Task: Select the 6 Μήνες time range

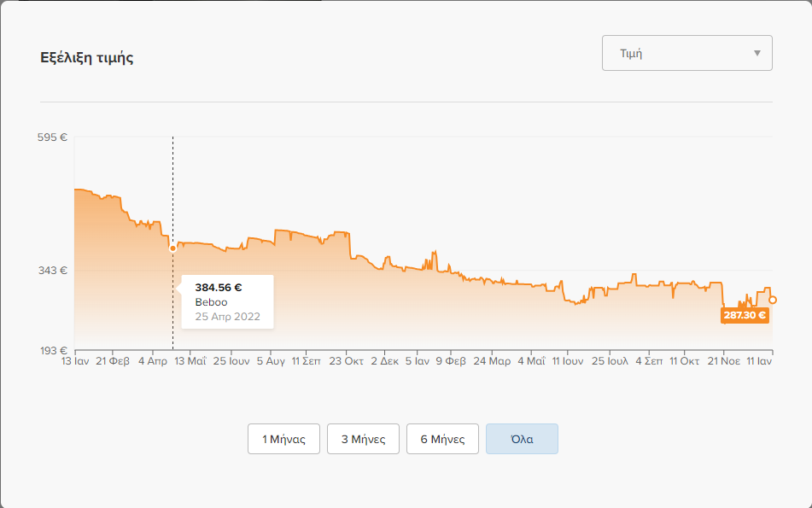Action: [x=442, y=439]
